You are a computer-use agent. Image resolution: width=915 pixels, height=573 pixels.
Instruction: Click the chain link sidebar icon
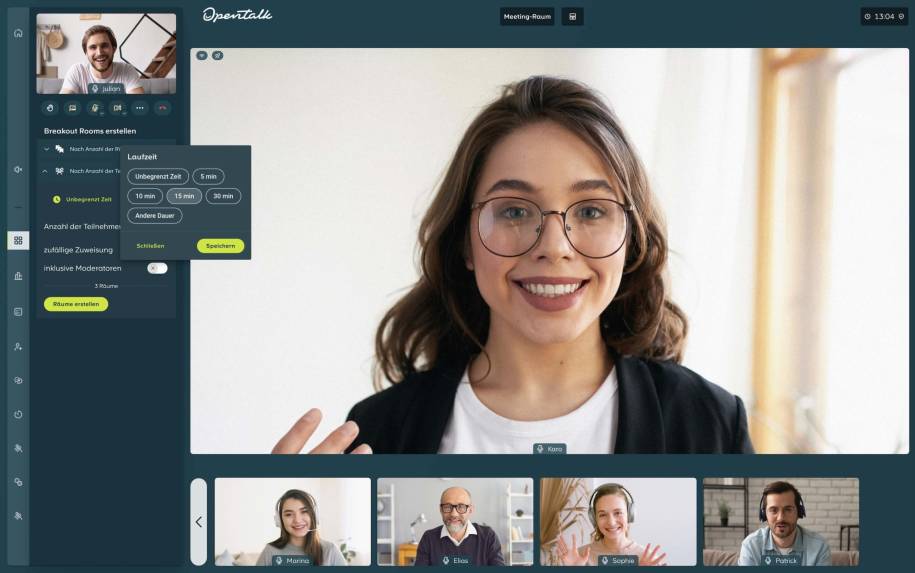tap(18, 482)
